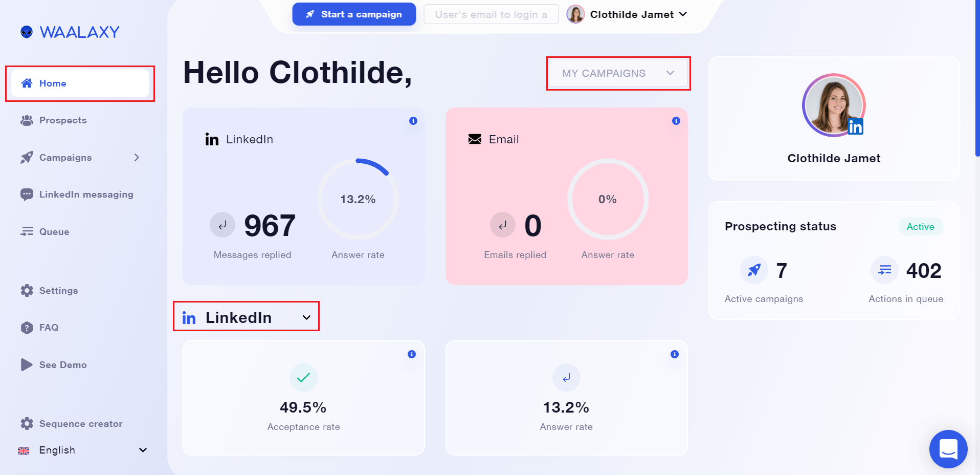Open Sequence creator

click(80, 424)
